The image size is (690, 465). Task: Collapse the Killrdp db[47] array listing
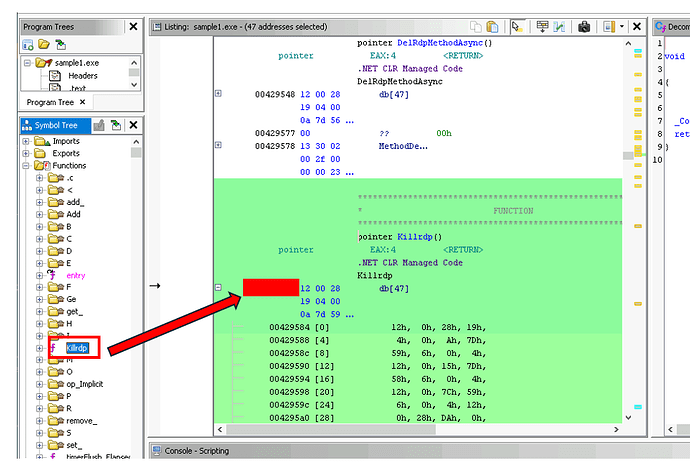point(219,288)
